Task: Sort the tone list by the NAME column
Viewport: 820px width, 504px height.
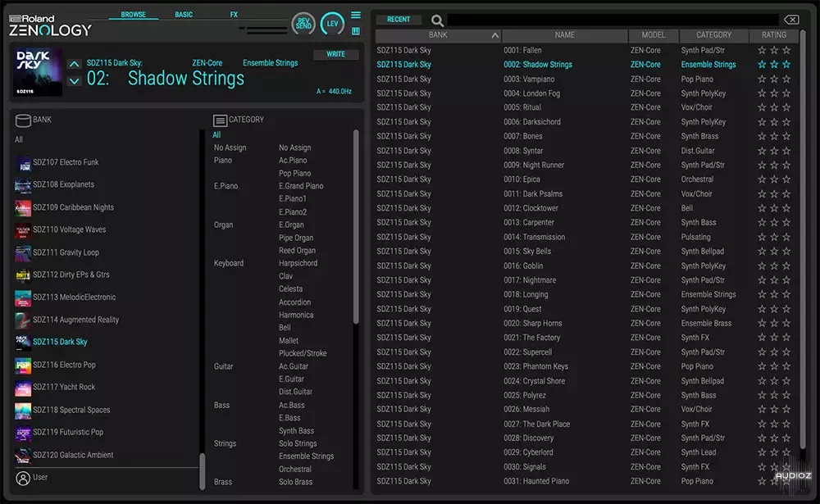Action: (565, 35)
